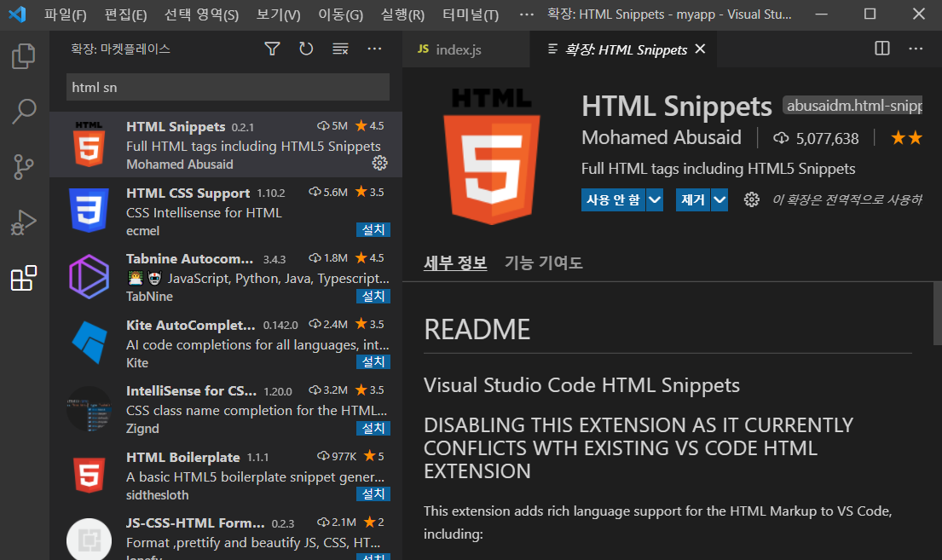The width and height of the screenshot is (942, 560).
Task: Expand the uninstall button dropdown arrow
Action: pyautogui.click(x=720, y=200)
